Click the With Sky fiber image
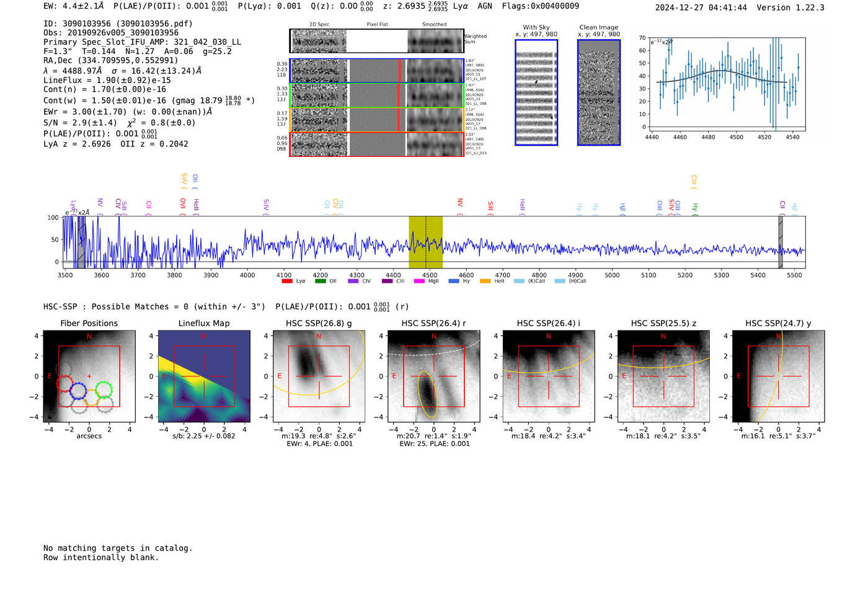 tap(536, 92)
